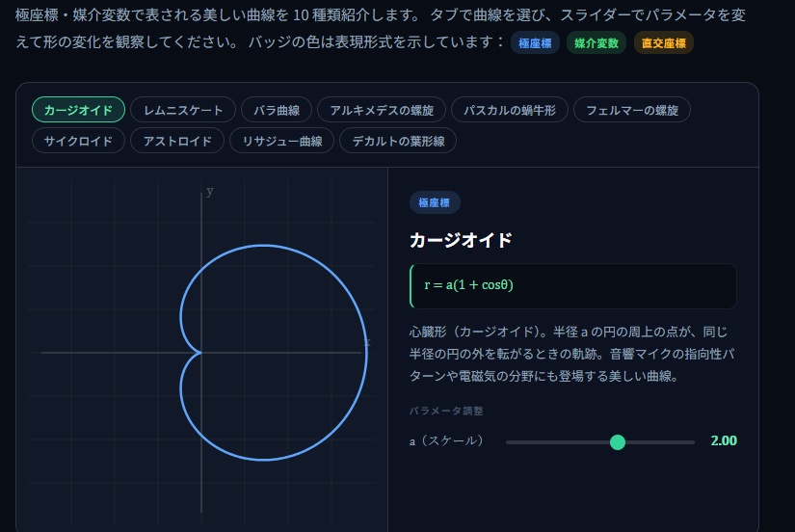Click the 極座標 badge above the curve title

(x=435, y=202)
